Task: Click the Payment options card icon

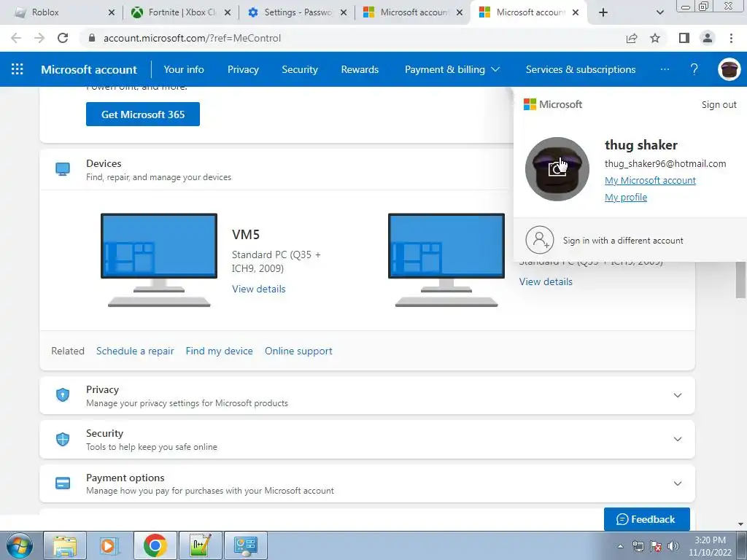Action: pyautogui.click(x=63, y=483)
